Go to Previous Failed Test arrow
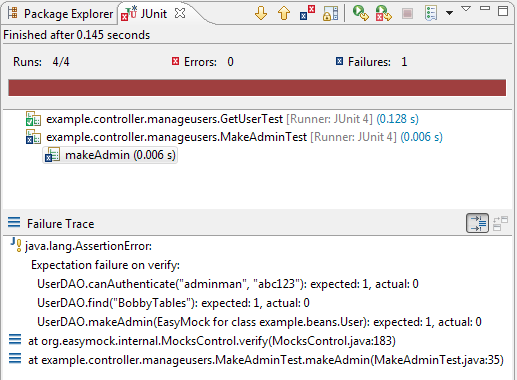This screenshot has width=517, height=380. (284, 13)
